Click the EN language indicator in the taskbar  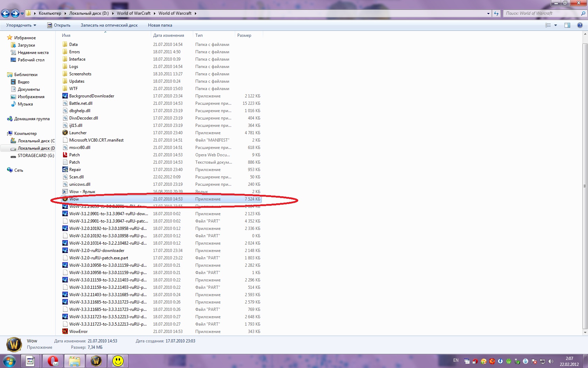click(x=456, y=360)
